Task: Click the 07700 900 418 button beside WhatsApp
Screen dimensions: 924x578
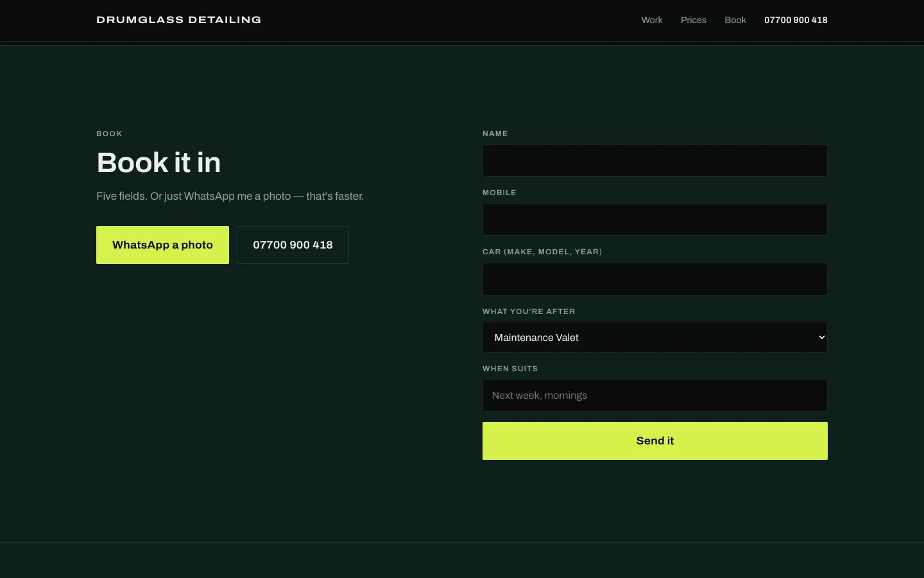Action: (293, 245)
